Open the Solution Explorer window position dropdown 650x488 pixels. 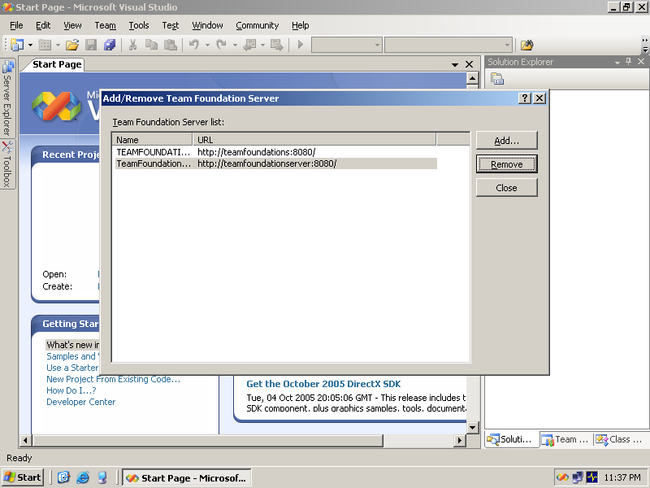point(617,62)
